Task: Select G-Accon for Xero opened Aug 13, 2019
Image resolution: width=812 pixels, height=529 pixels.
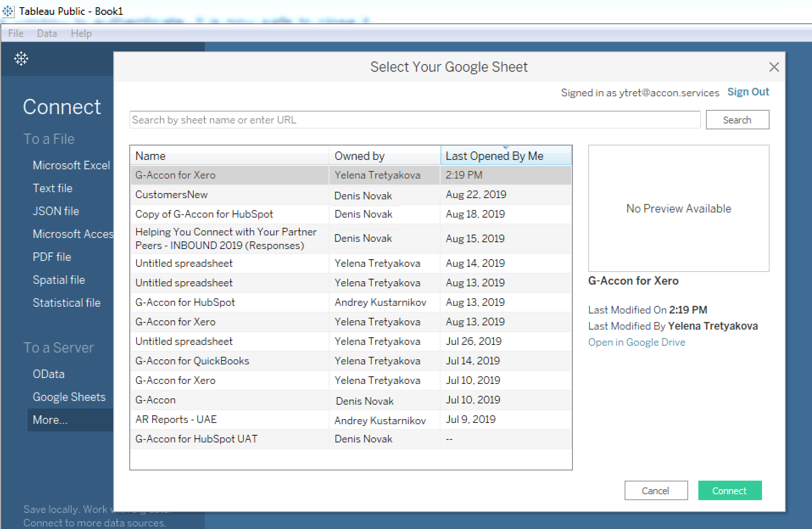Action: pos(351,322)
